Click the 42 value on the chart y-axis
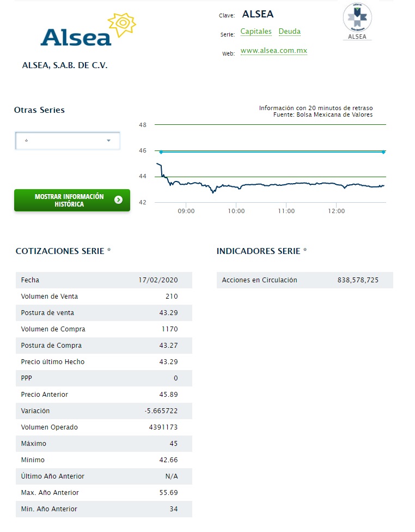 143,202
